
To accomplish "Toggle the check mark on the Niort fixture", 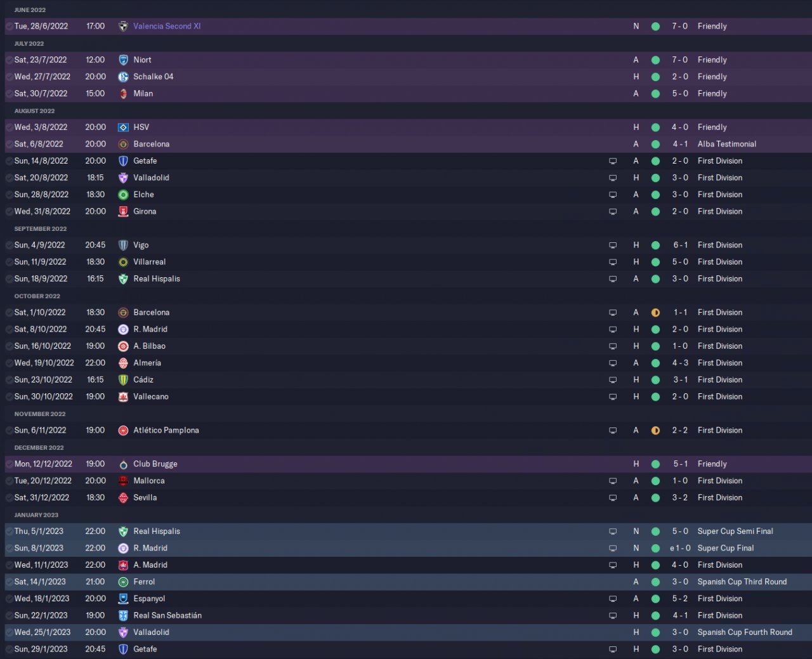I will click(x=9, y=60).
